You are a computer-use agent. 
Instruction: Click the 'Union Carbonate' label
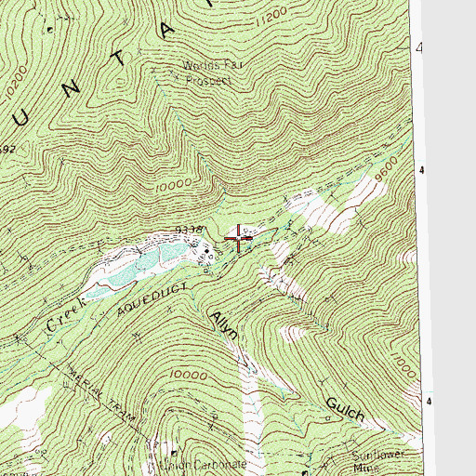205,464
